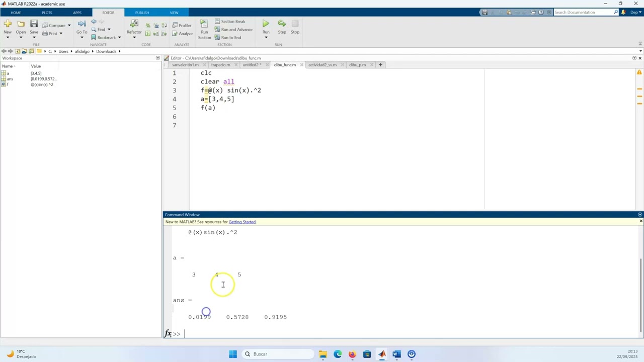This screenshot has width=644, height=362.
Task: Click the taskbar Buscar search box
Action: [x=278, y=354]
